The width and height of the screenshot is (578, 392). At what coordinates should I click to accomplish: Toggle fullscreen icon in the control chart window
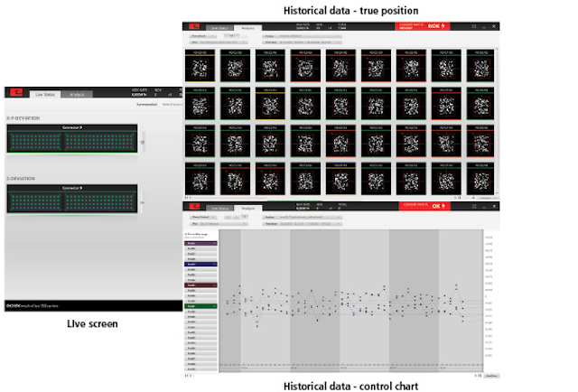[x=473, y=206]
